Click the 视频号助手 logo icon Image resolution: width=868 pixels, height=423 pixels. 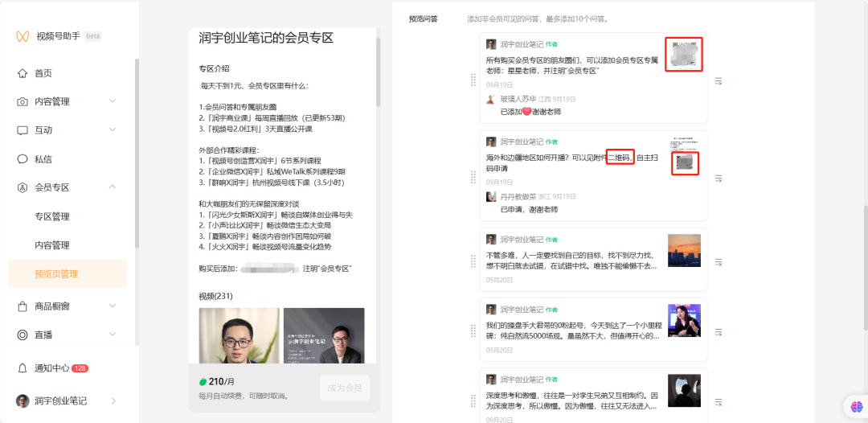click(23, 36)
